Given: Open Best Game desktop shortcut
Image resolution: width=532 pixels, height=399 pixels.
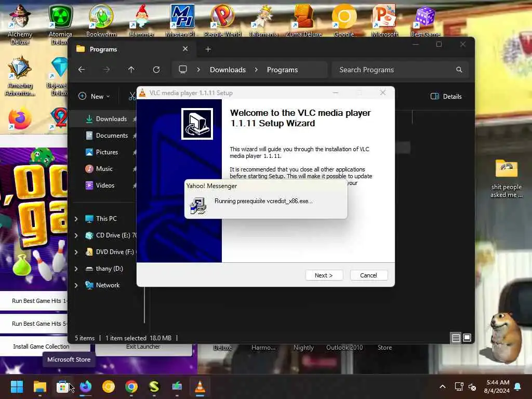Looking at the screenshot, I should click(425, 20).
